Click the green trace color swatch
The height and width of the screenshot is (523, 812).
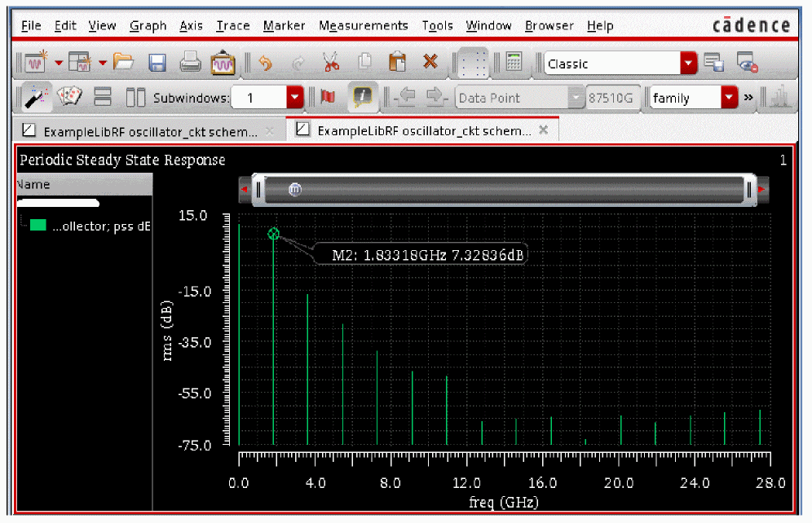(x=38, y=226)
